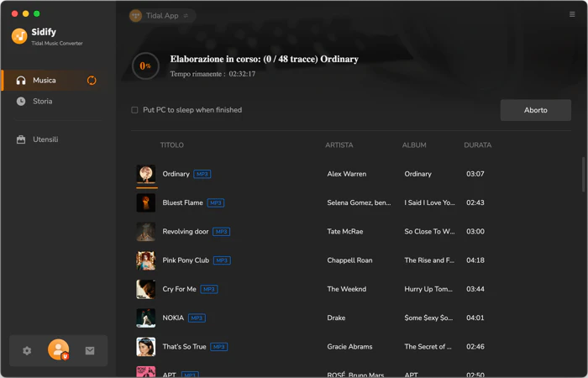Open the mail envelope icon

pyautogui.click(x=90, y=350)
